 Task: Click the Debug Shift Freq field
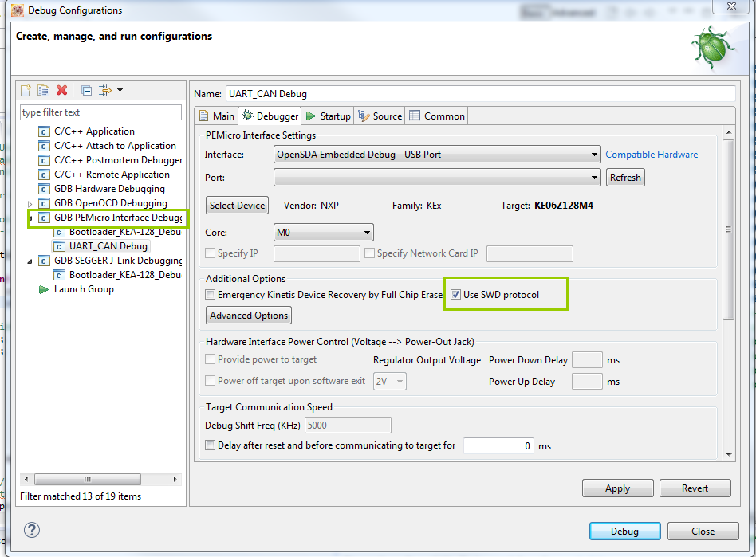(348, 426)
